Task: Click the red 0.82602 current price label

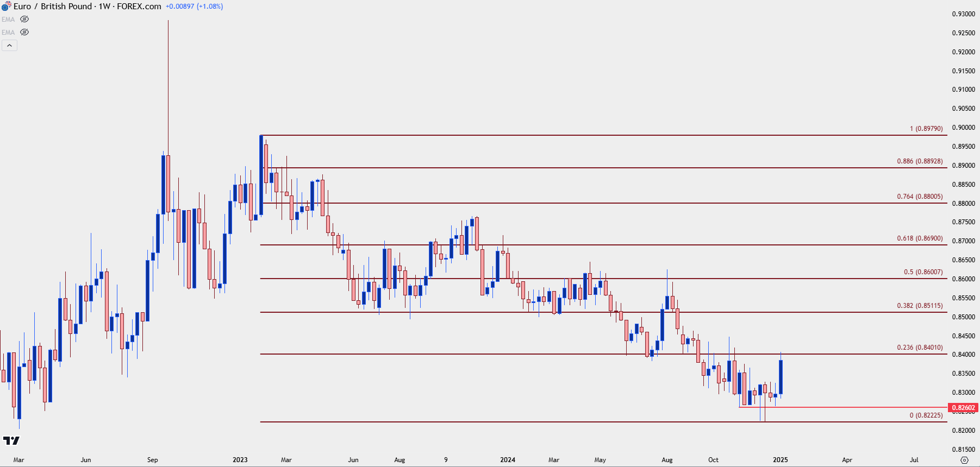Action: pyautogui.click(x=963, y=407)
